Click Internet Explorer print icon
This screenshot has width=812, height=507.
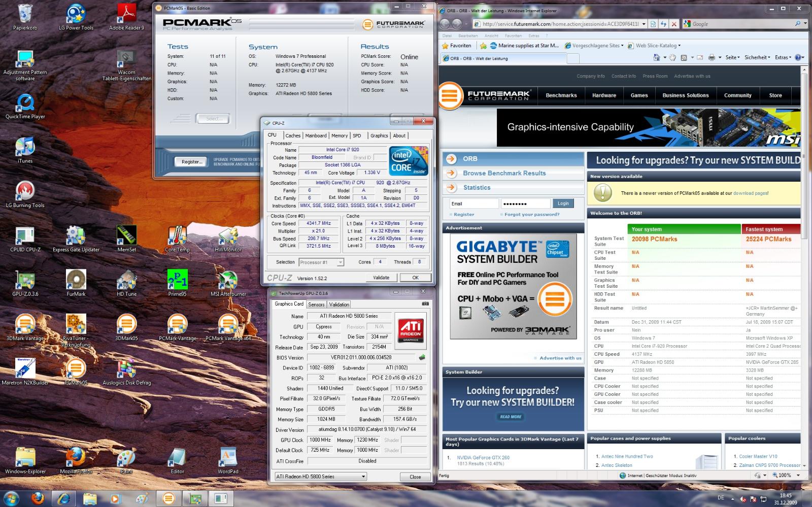tap(712, 57)
